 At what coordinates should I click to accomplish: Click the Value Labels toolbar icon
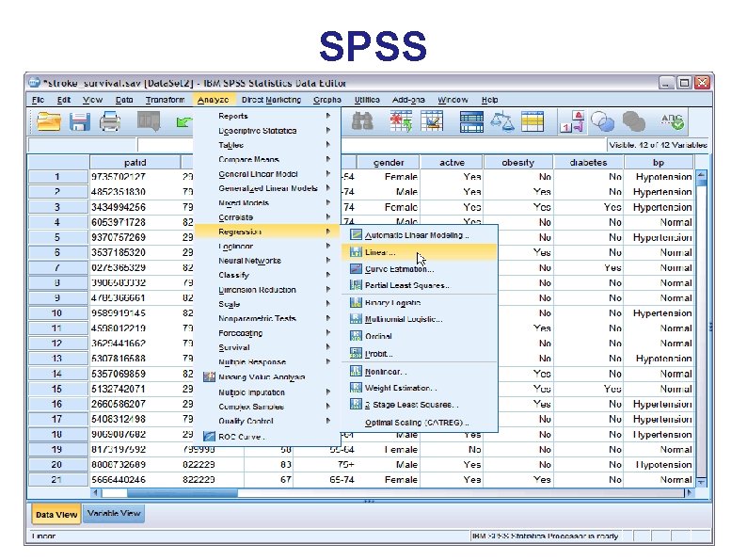click(x=573, y=121)
